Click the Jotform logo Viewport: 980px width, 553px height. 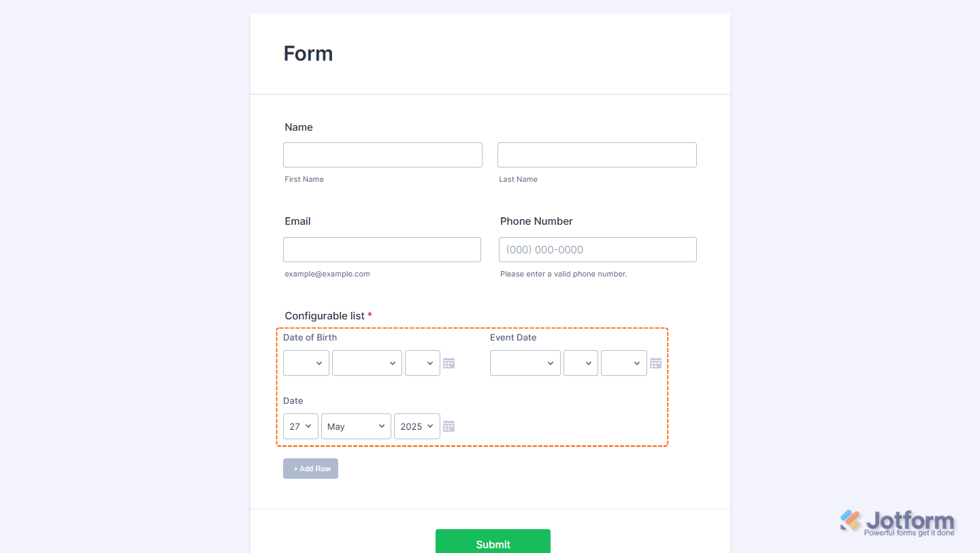pyautogui.click(x=898, y=522)
